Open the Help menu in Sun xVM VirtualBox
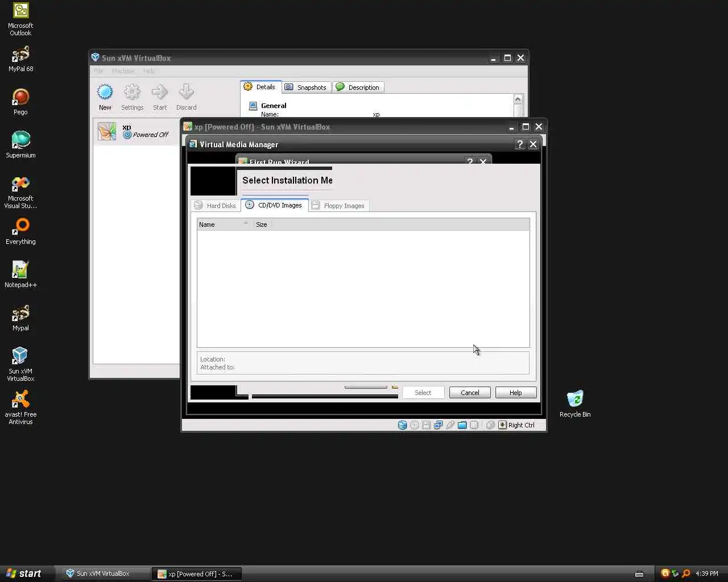The width and height of the screenshot is (728, 582). [x=149, y=71]
